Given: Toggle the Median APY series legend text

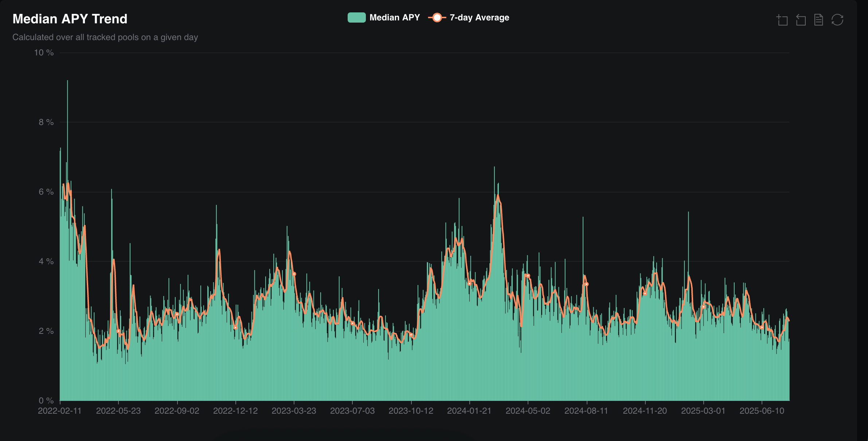Looking at the screenshot, I should [x=395, y=17].
